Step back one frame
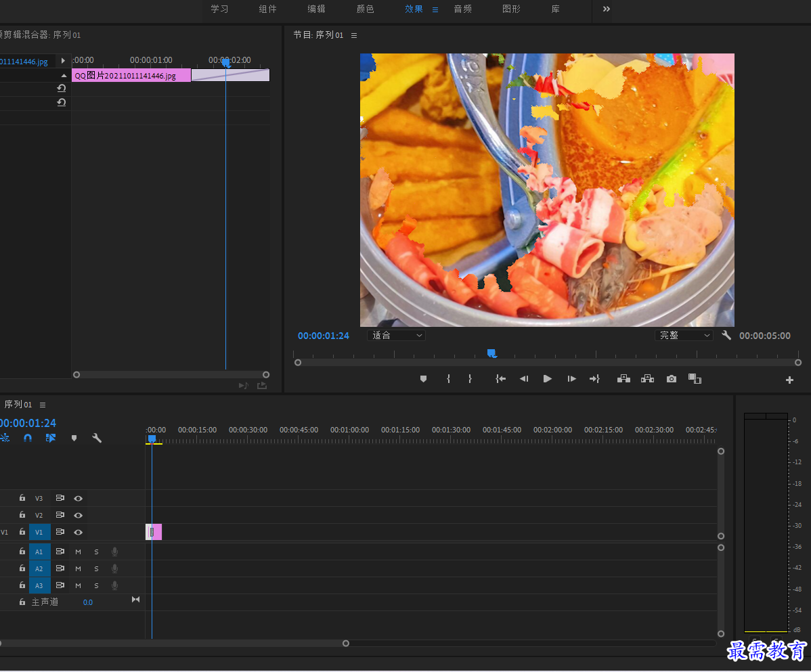 click(x=524, y=379)
